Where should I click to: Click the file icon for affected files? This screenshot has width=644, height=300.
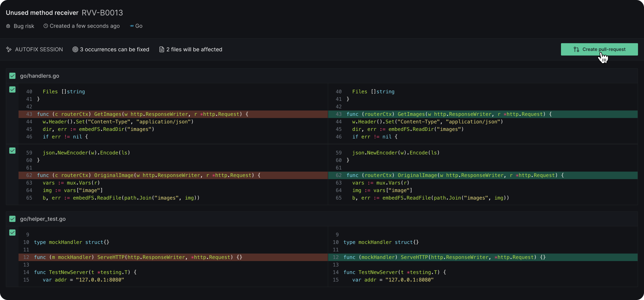(x=162, y=49)
